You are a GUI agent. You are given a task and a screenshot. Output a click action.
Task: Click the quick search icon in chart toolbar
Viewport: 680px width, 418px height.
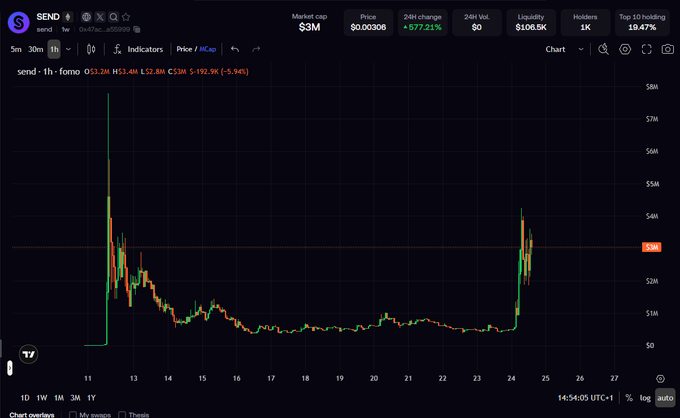click(x=603, y=49)
